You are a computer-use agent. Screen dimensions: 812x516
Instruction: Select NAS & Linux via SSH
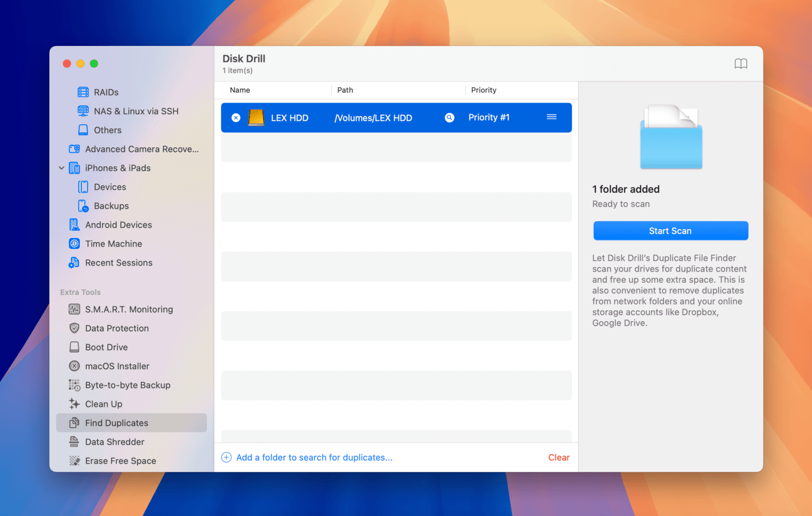tap(136, 111)
